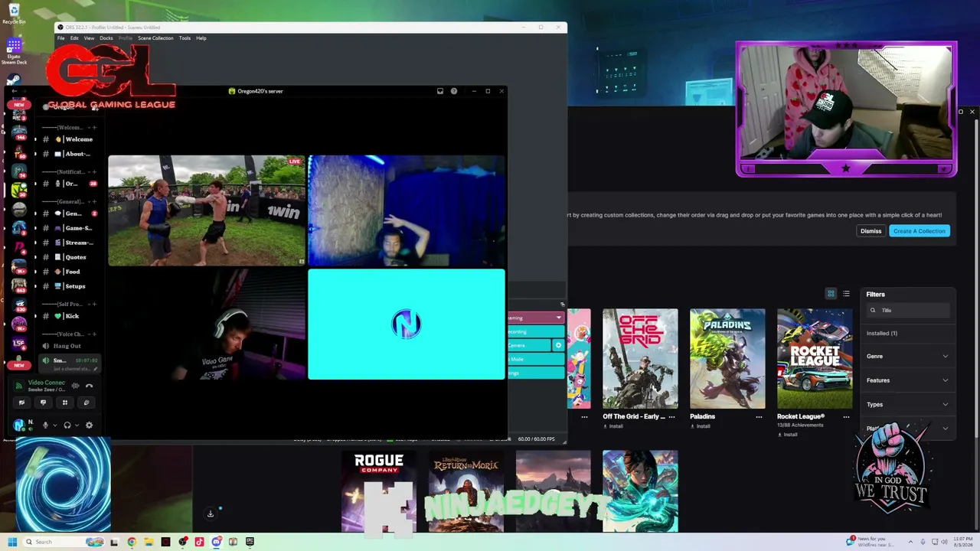This screenshot has height=551, width=980.
Task: Open Discord soundboard button in voice panel
Action: coord(87,403)
